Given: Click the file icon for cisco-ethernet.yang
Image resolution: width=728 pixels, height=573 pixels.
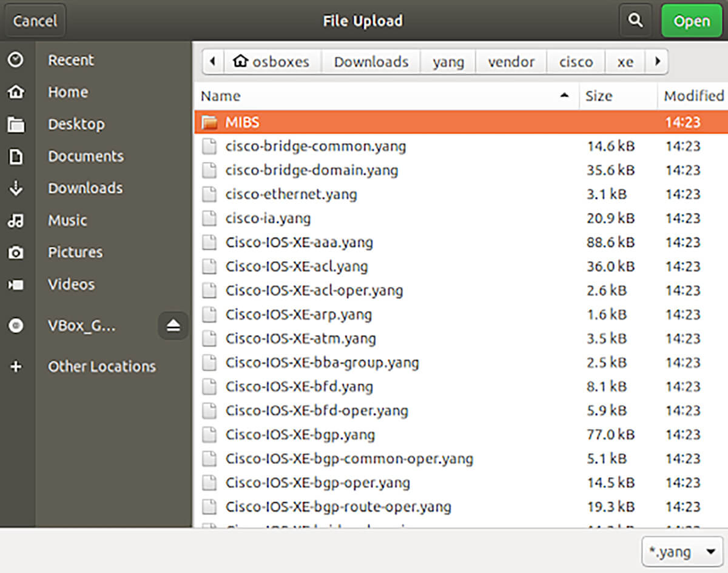Looking at the screenshot, I should pyautogui.click(x=209, y=194).
